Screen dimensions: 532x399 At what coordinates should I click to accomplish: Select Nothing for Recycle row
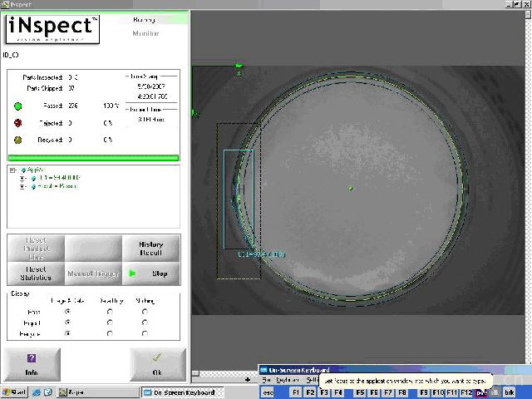tap(145, 333)
